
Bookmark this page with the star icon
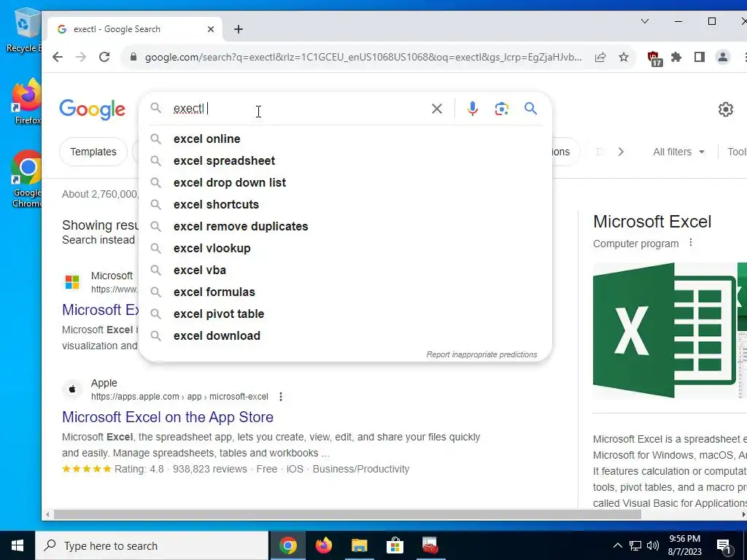click(624, 57)
